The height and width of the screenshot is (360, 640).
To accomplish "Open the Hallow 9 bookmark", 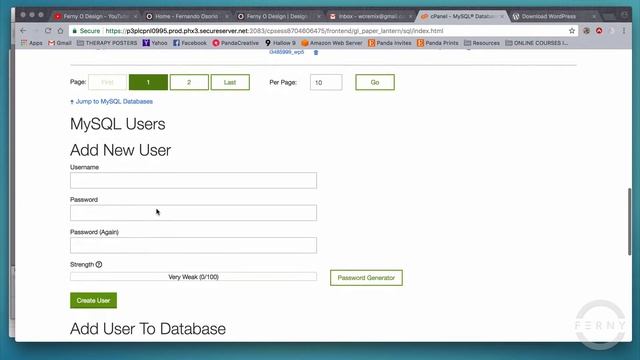I will click(280, 43).
